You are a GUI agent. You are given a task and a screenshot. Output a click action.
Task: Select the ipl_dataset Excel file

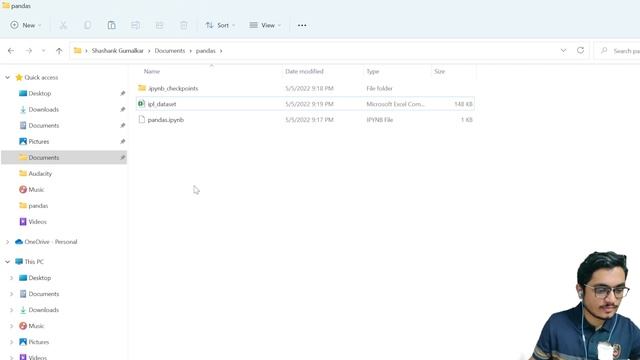305,104
